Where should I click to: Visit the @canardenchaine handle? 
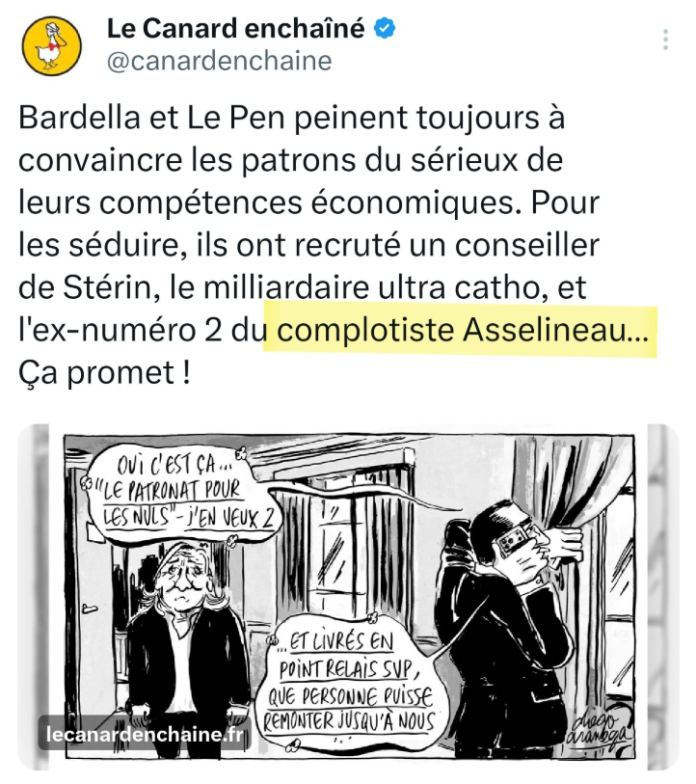pyautogui.click(x=220, y=61)
